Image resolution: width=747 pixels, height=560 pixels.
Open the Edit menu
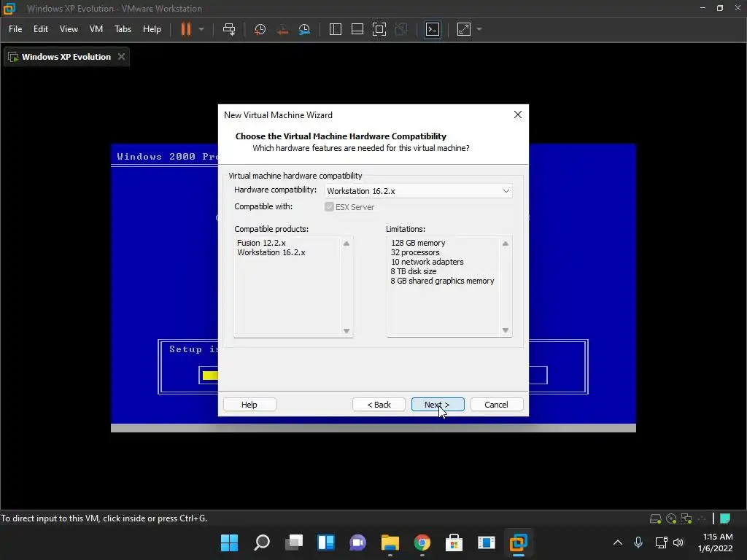click(41, 29)
